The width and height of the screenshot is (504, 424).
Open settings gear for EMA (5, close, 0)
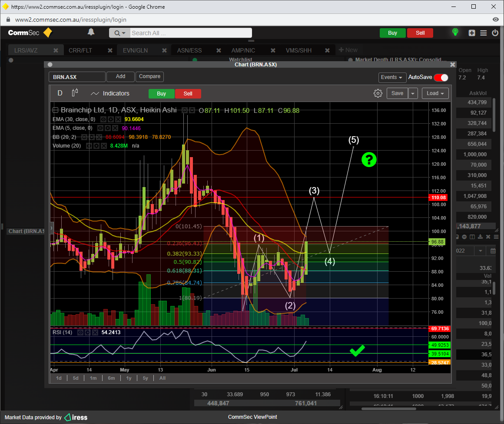pos(108,128)
